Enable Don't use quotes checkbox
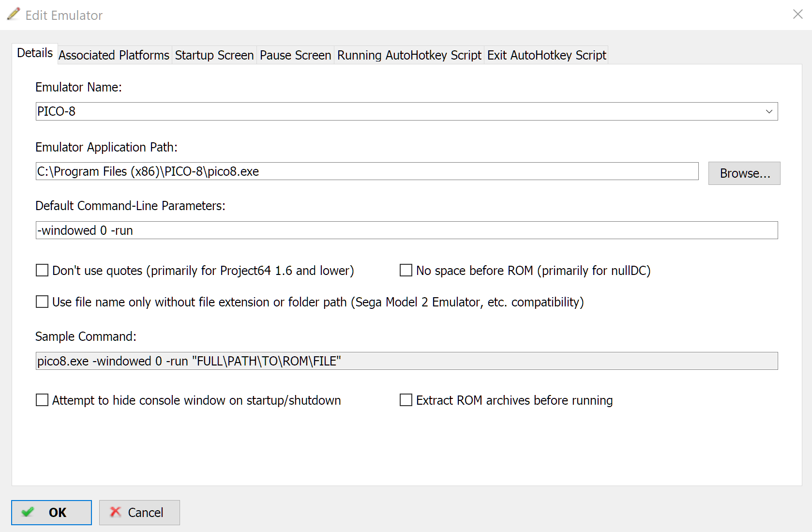The width and height of the screenshot is (812, 532). [x=42, y=270]
